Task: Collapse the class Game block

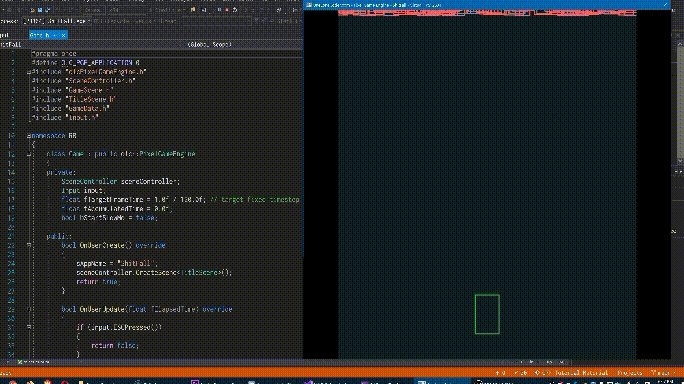Action: 29,154
